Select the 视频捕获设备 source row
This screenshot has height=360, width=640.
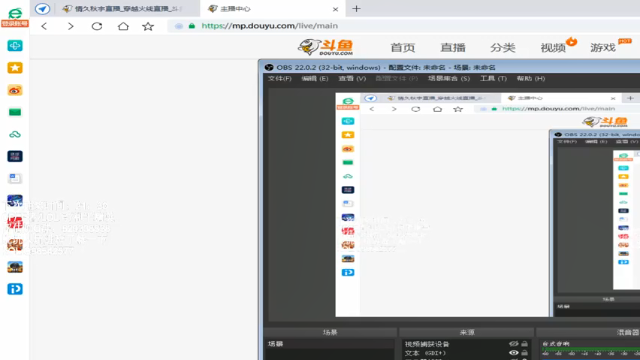tap(466, 344)
